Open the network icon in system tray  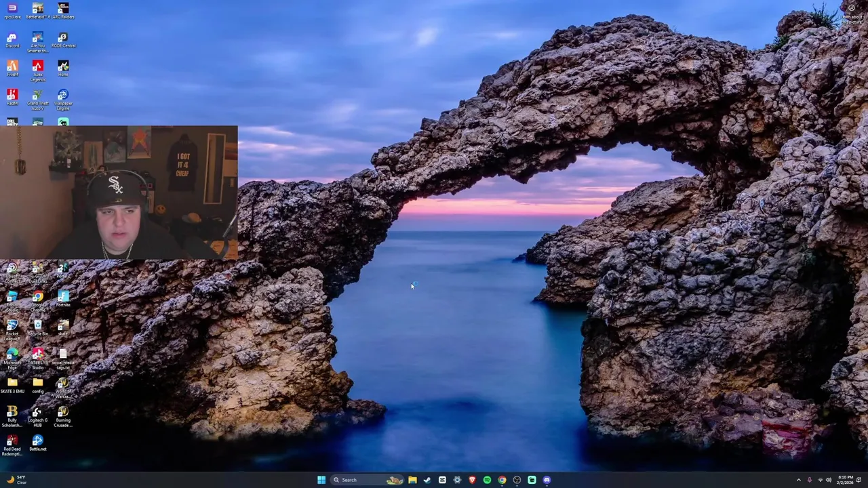819,480
